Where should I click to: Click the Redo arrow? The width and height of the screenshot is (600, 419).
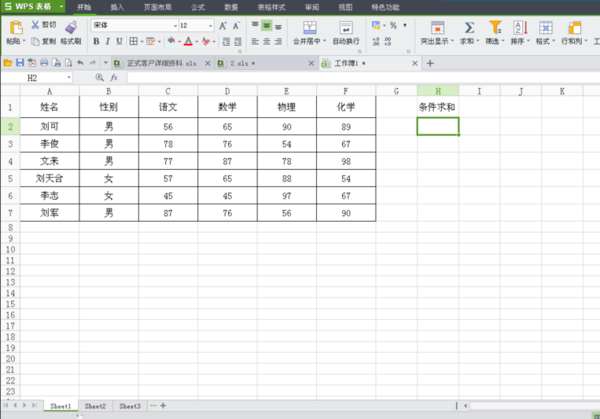(93, 63)
